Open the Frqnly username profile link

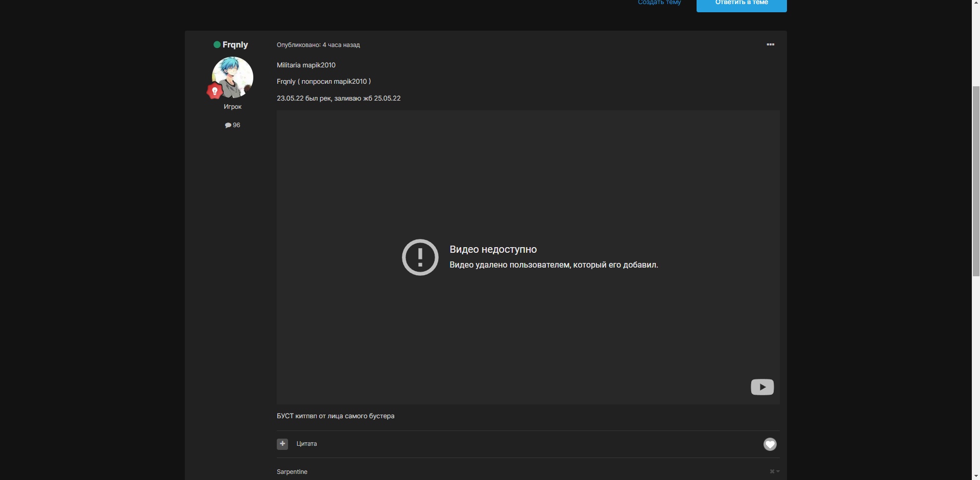tap(235, 45)
